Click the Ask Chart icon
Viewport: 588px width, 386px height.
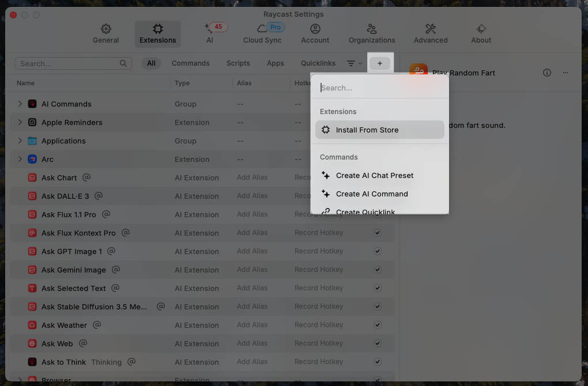coord(32,177)
